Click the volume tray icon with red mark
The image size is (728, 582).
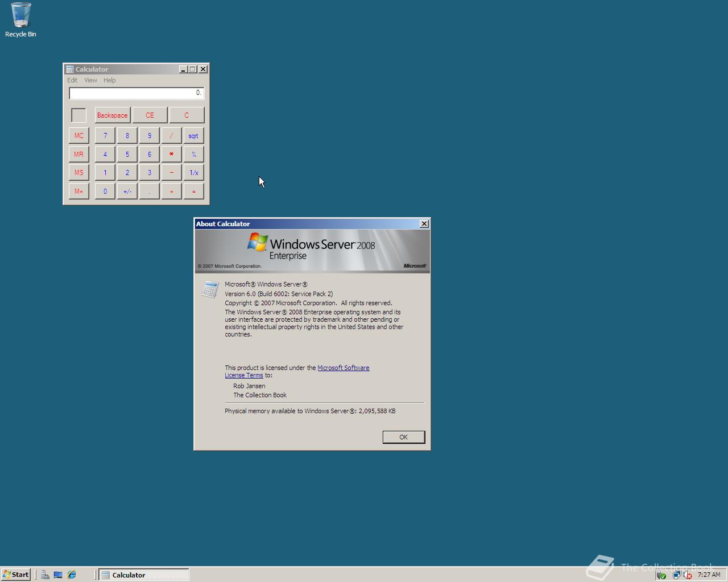pos(687,575)
